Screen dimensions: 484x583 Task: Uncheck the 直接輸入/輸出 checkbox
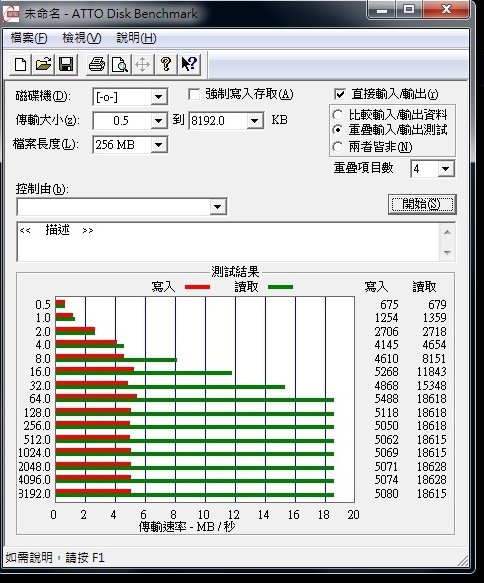tap(339, 94)
